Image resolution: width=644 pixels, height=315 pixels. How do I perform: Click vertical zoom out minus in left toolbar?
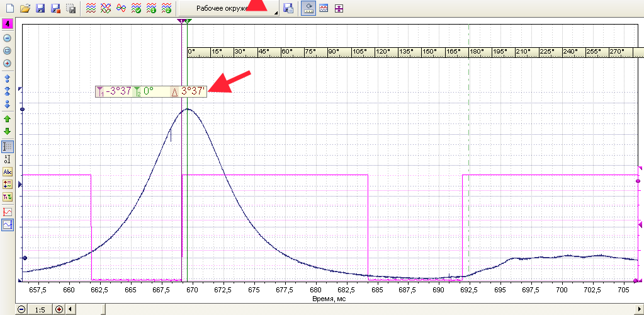[x=8, y=38]
